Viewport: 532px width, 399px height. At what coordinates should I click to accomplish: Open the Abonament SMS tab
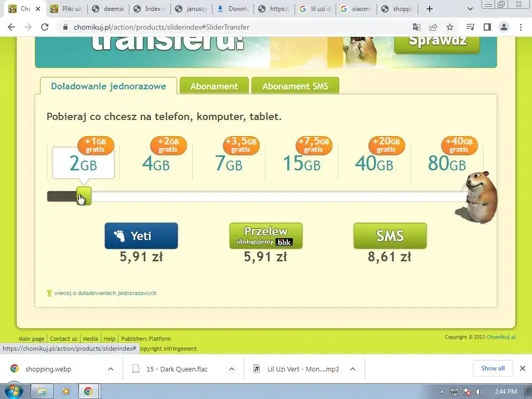pyautogui.click(x=295, y=86)
